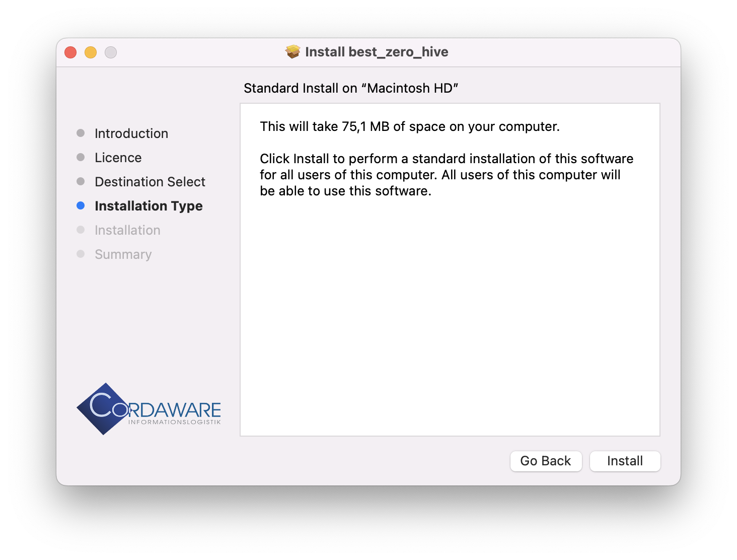Image resolution: width=737 pixels, height=560 pixels.
Task: Click the blue bullet beside Installation Type
Action: (x=81, y=205)
